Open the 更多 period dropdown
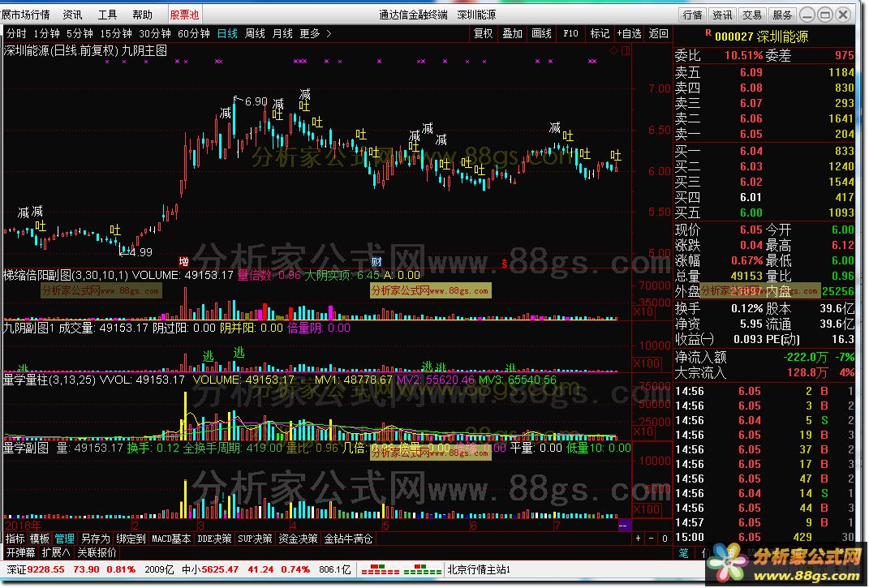The width and height of the screenshot is (869, 588). click(x=310, y=34)
